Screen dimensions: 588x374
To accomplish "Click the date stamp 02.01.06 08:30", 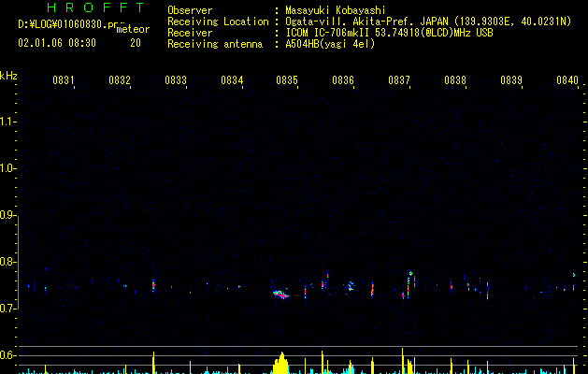I will (57, 43).
